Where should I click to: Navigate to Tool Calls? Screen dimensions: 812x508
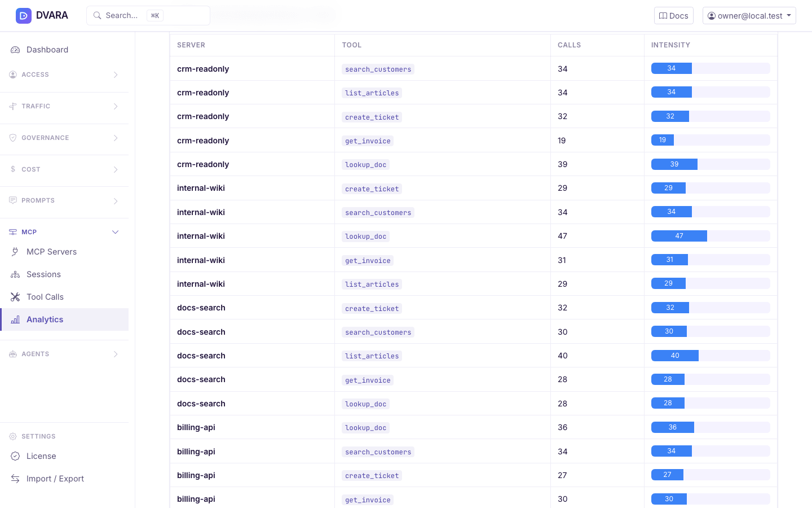coord(64,297)
